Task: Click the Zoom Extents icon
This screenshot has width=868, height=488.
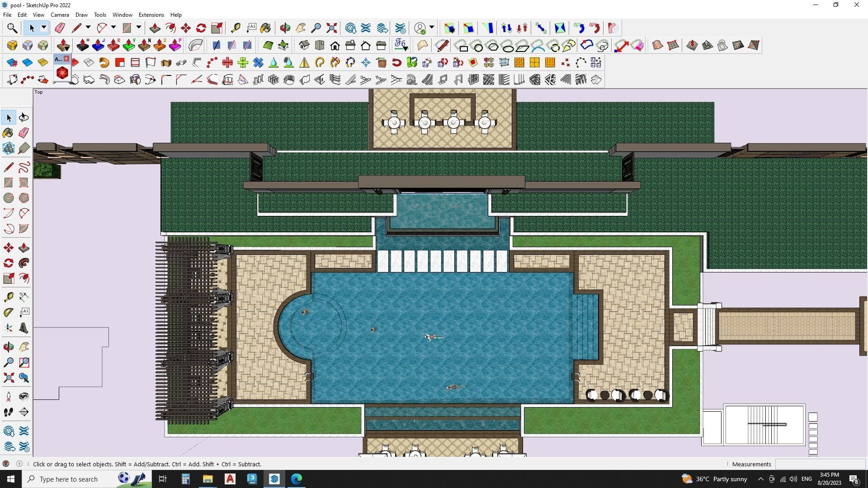Action: pyautogui.click(x=331, y=28)
